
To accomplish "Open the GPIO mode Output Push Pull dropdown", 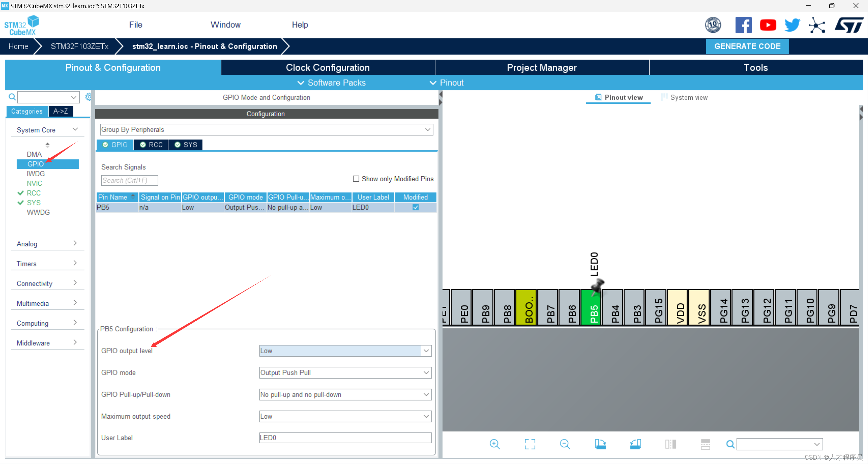I will [346, 372].
